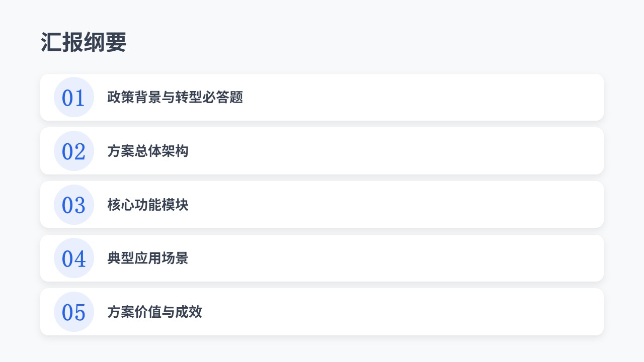The height and width of the screenshot is (362, 644).
Task: Go to the 典型应用场景 section
Action: (148, 258)
